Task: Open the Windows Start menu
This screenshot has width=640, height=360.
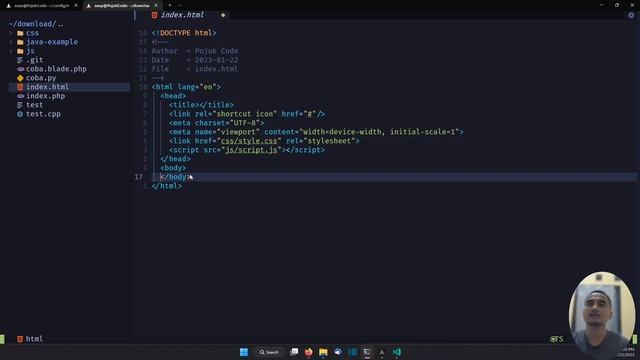Action: [244, 352]
